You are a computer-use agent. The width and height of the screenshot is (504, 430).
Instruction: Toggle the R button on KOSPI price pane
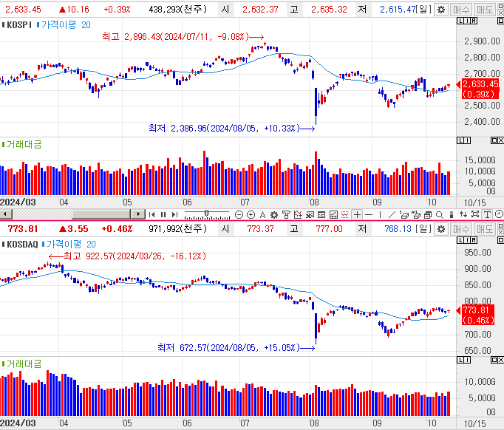point(474,21)
